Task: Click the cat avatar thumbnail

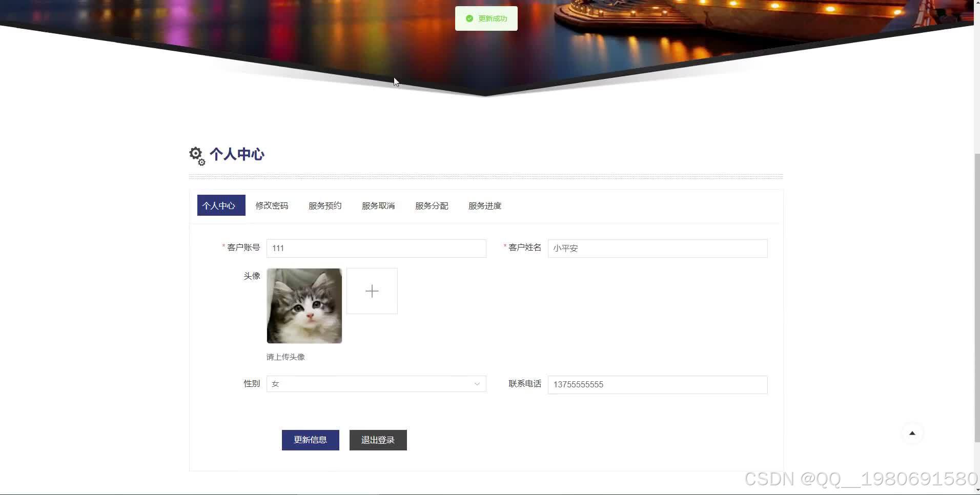Action: coord(304,305)
